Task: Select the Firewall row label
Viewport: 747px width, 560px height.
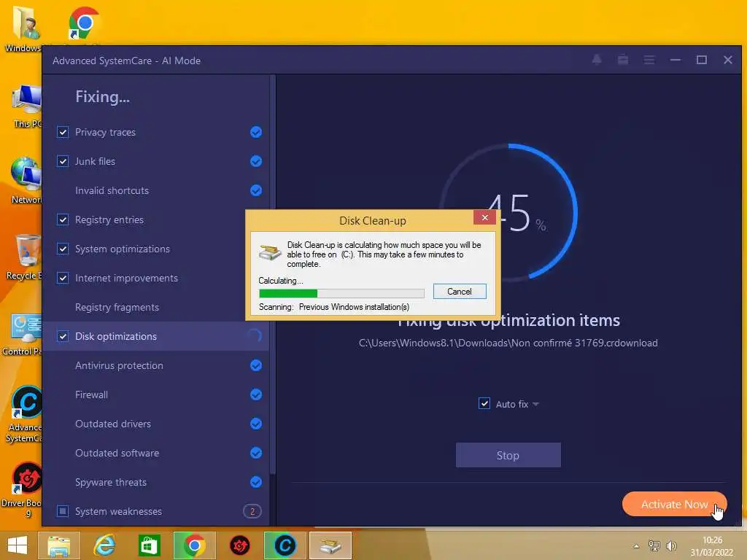Action: [x=91, y=394]
